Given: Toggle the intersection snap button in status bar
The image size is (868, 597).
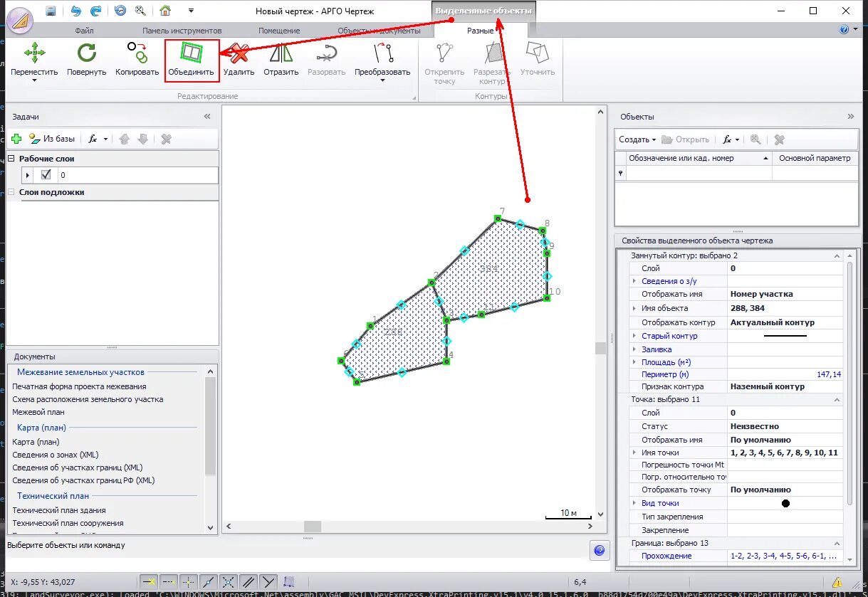Looking at the screenshot, I should pos(228,582).
